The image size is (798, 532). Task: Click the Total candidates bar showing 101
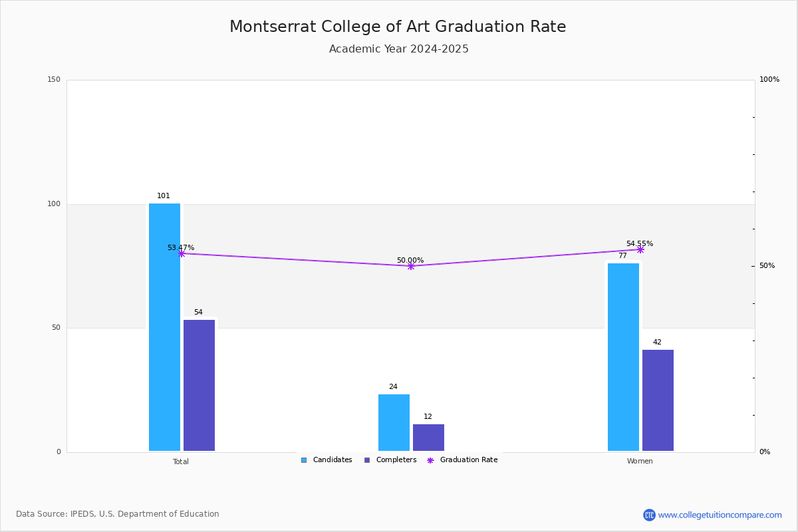[x=164, y=327]
